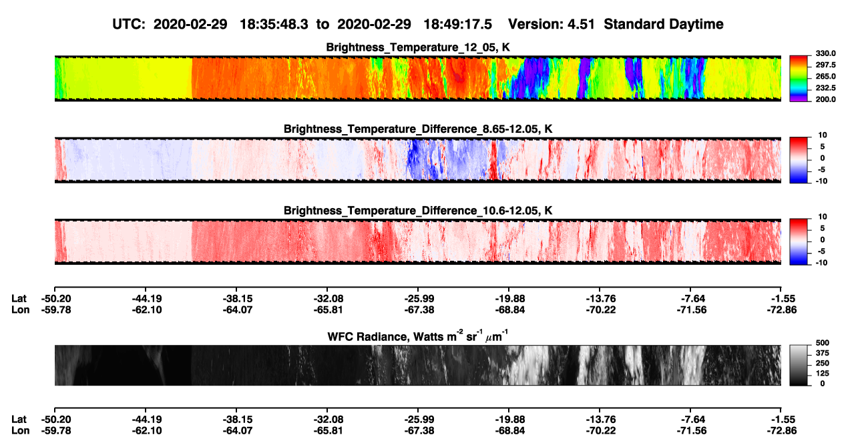Select the Brightness_Temperature_Difference_10.6-12.05, K title
The image size is (868, 445).
click(418, 211)
